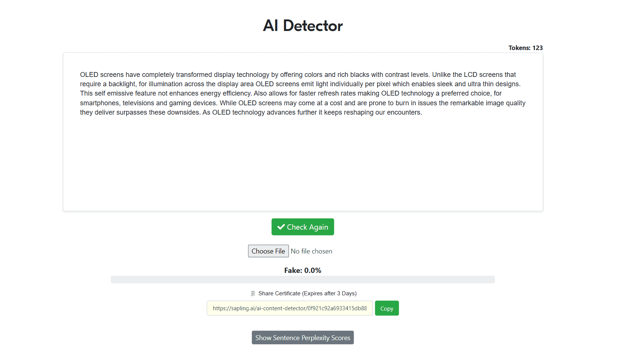The height and width of the screenshot is (364, 621).
Task: Click the 'No file chosen' label
Action: pyautogui.click(x=311, y=251)
